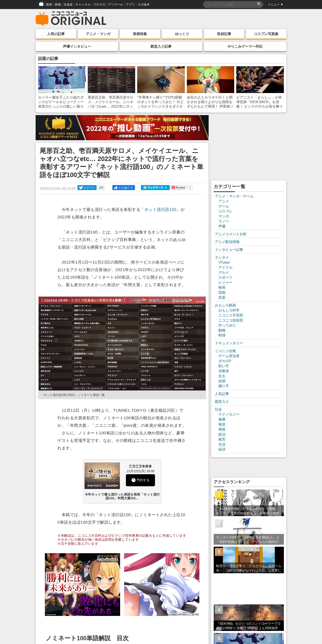The height and width of the screenshot is (644, 322).
Task: Click the Facebook いいね! button
Action: (x=124, y=188)
